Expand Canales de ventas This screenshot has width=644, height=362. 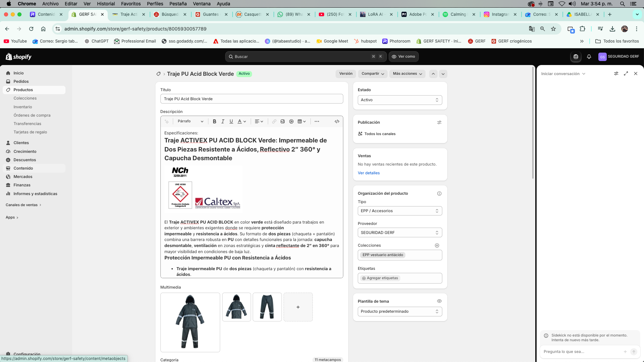pyautogui.click(x=23, y=205)
